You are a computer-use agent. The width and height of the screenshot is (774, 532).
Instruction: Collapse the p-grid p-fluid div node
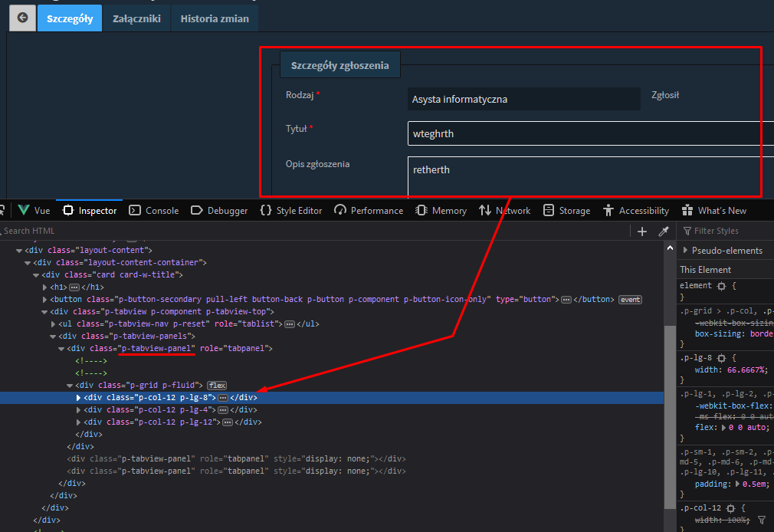click(70, 386)
